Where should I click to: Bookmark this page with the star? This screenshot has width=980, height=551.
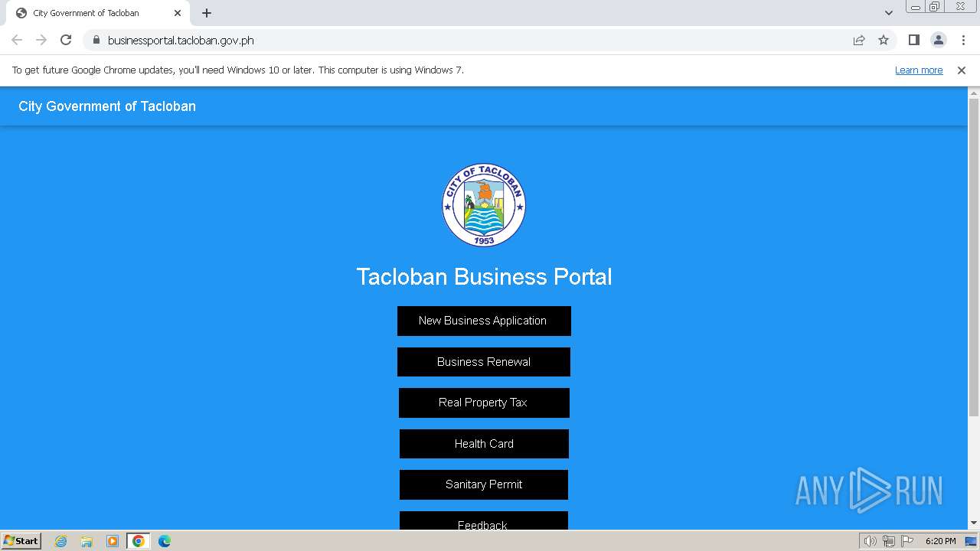pyautogui.click(x=884, y=40)
